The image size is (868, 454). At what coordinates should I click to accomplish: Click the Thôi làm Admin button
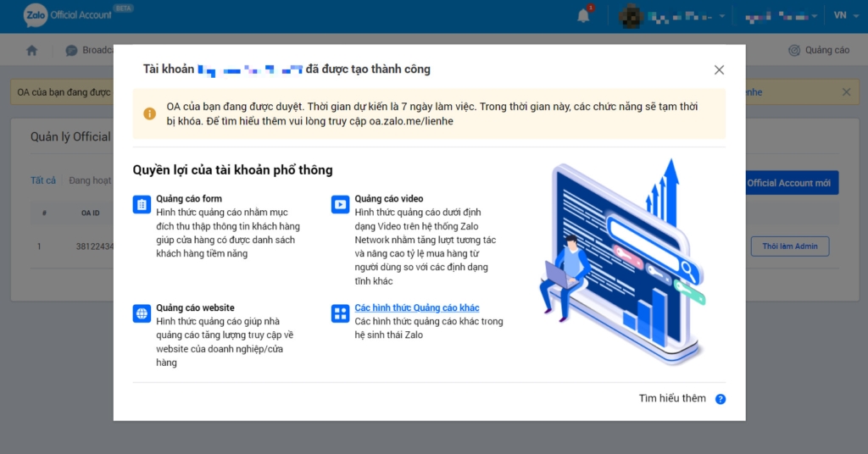pos(789,246)
